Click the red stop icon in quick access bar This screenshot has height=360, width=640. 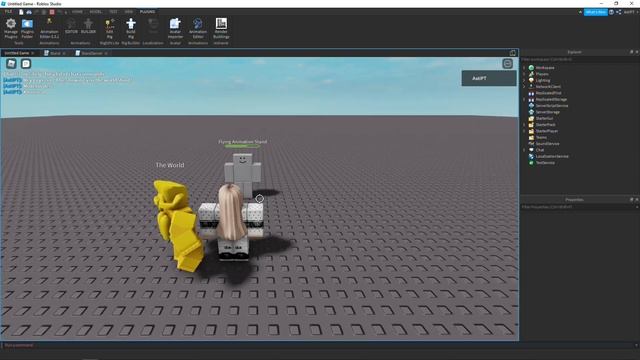[52, 12]
